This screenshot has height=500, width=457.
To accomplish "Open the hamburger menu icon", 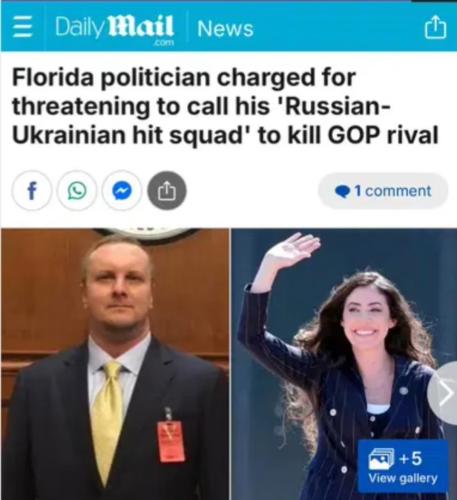I will (x=23, y=28).
